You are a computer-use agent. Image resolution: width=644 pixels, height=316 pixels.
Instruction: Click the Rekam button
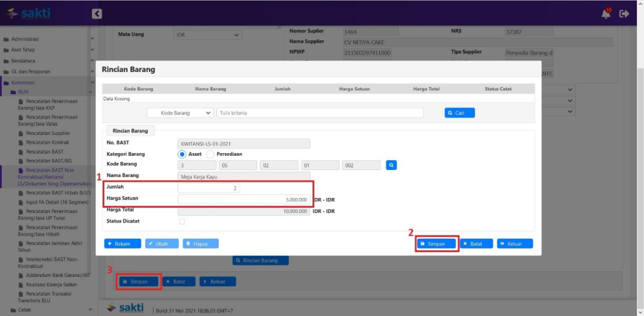click(x=122, y=244)
